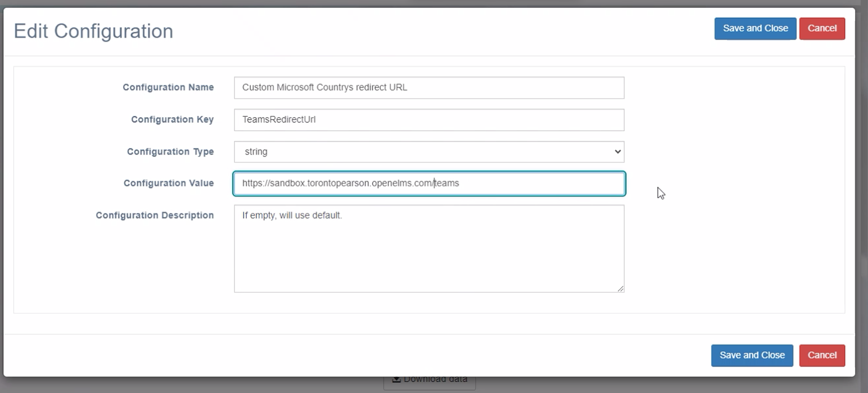Open the Configuration Type string dropdown
868x393 pixels.
point(429,152)
